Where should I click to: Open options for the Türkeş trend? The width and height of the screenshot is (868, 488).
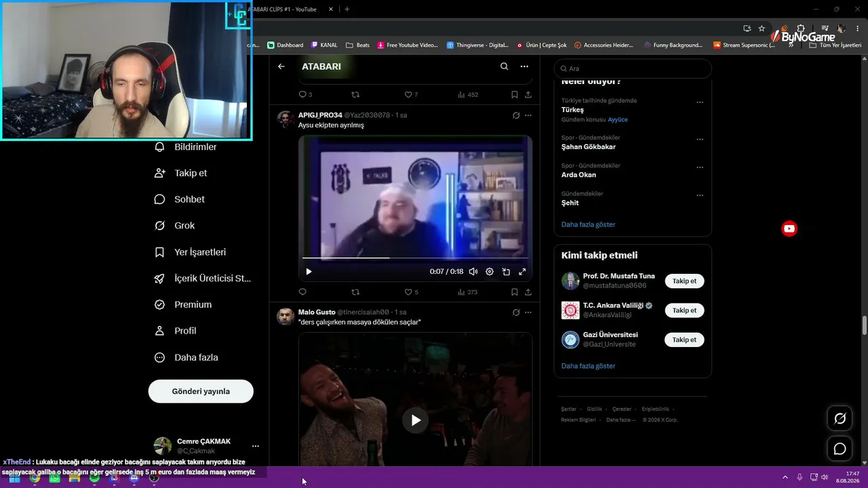700,102
